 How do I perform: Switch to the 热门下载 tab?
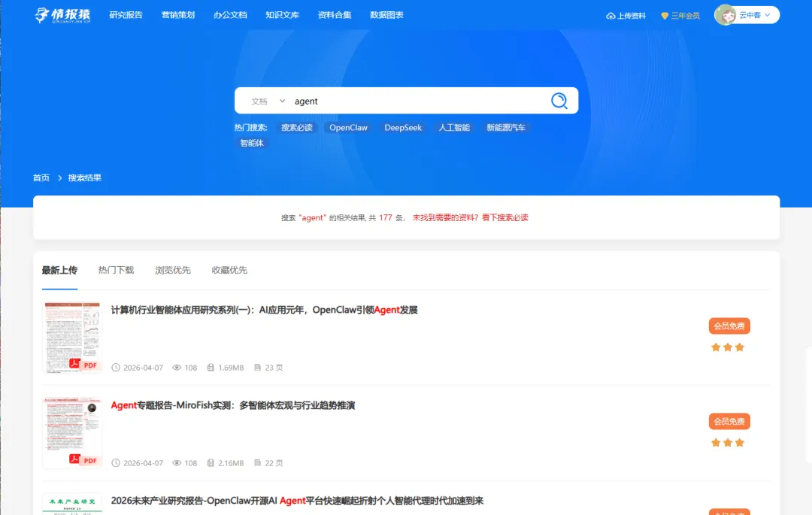(116, 270)
